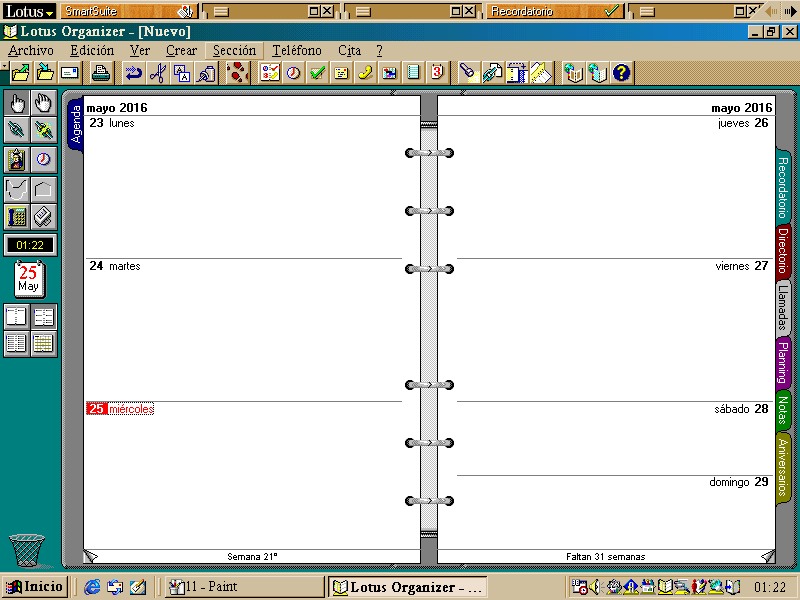Switch to dense lined weekly view icon
This screenshot has width=800, height=600.
tap(17, 343)
